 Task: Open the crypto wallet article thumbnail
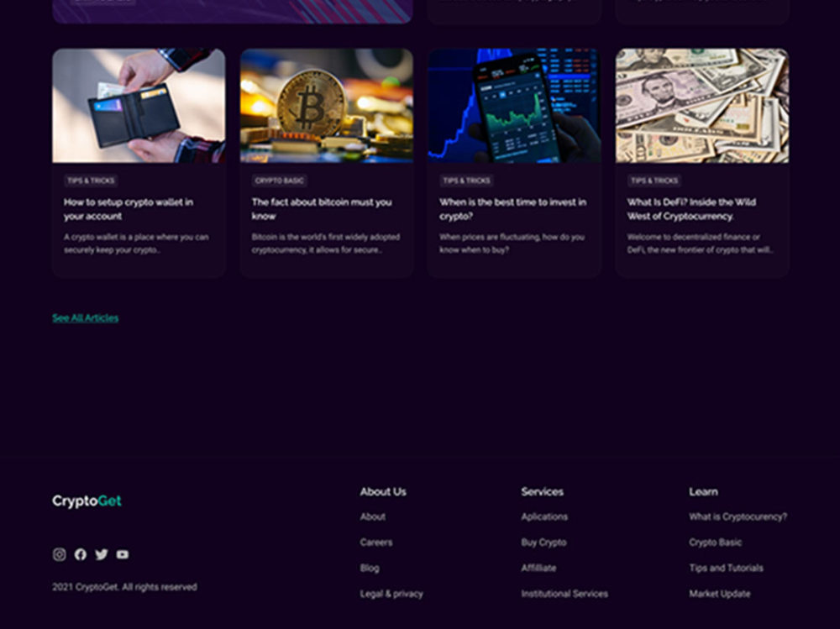139,106
